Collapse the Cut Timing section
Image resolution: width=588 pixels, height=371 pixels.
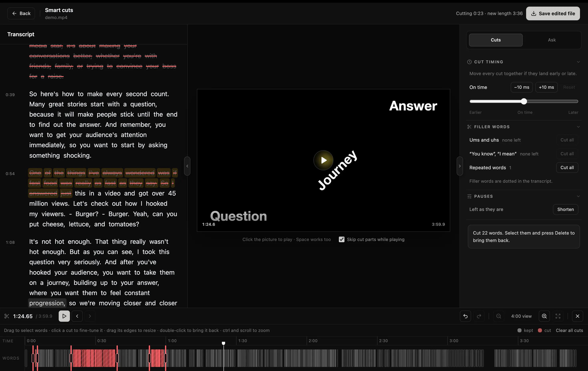coord(578,62)
